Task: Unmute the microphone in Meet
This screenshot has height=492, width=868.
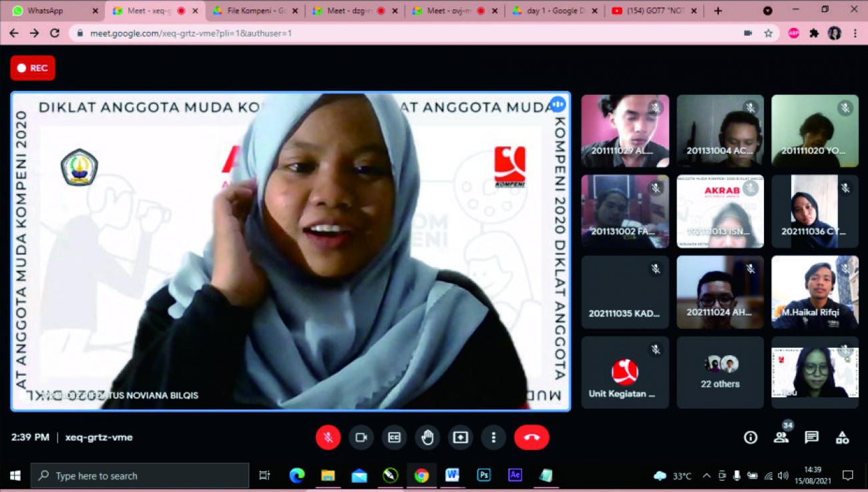Action: click(x=328, y=437)
